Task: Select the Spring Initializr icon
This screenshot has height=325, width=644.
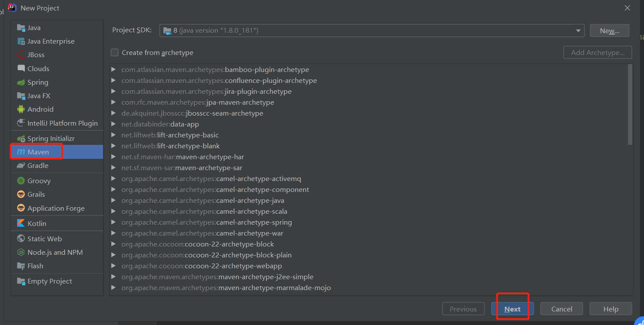Action: click(x=21, y=139)
